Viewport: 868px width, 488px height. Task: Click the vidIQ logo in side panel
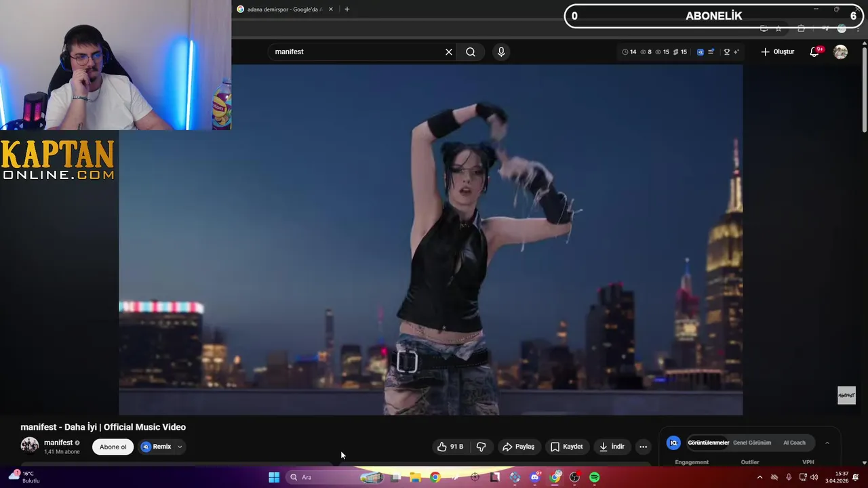point(673,443)
